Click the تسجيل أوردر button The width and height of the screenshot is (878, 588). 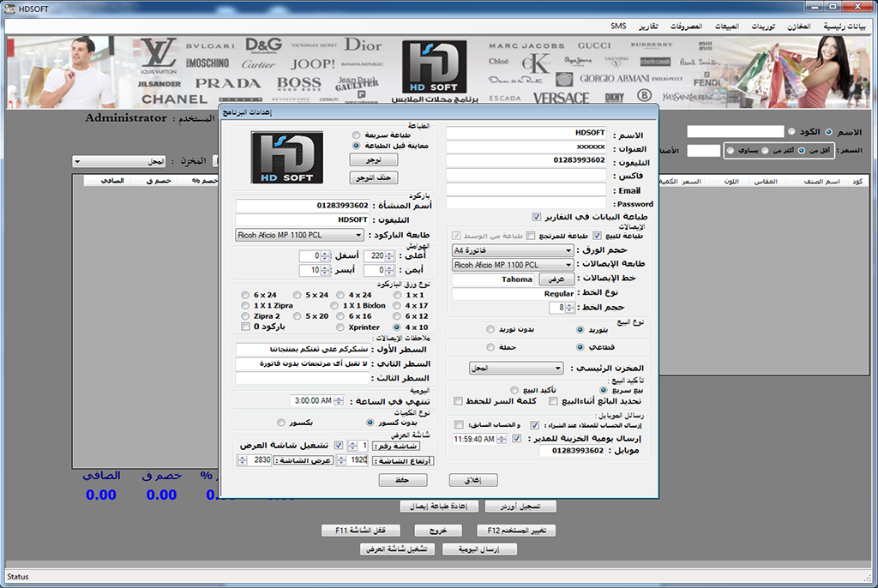click(x=520, y=507)
